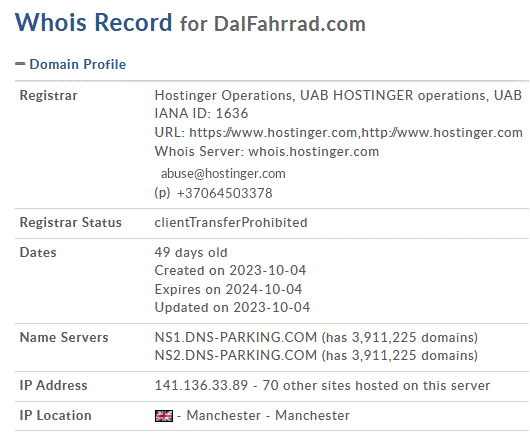The height and width of the screenshot is (437, 530).
Task: Click the Whois Record heading
Action: click(94, 23)
